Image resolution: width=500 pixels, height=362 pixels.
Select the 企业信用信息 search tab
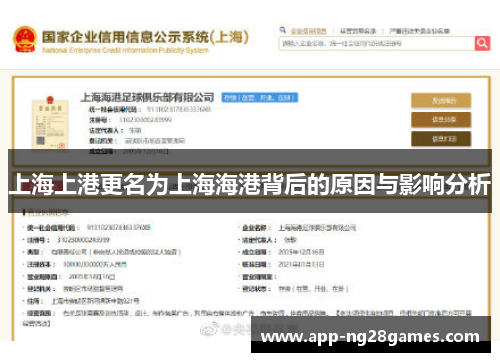click(x=309, y=31)
